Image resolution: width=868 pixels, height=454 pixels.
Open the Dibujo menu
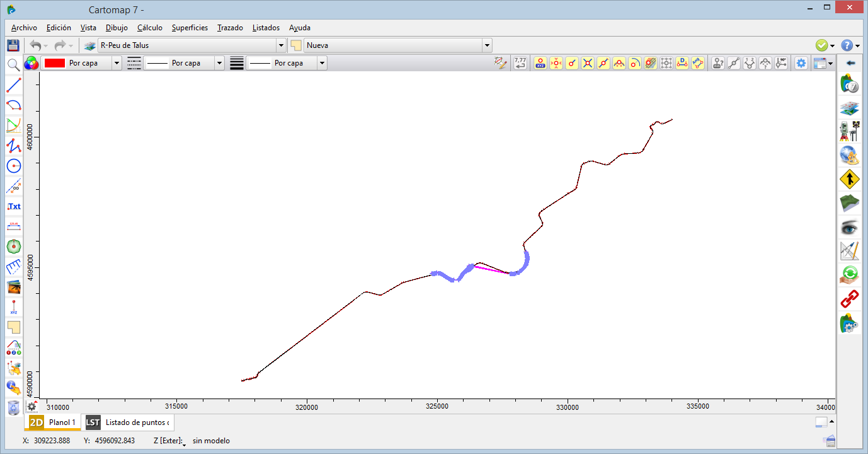tap(117, 28)
